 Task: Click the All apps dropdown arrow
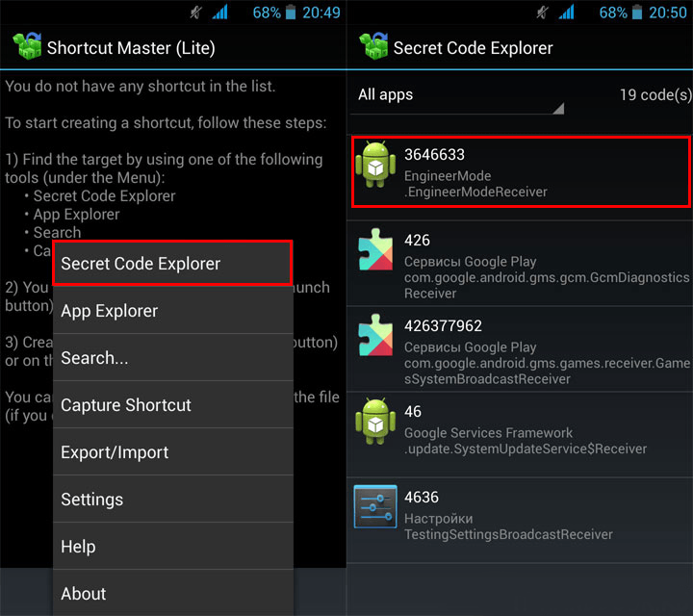(558, 109)
